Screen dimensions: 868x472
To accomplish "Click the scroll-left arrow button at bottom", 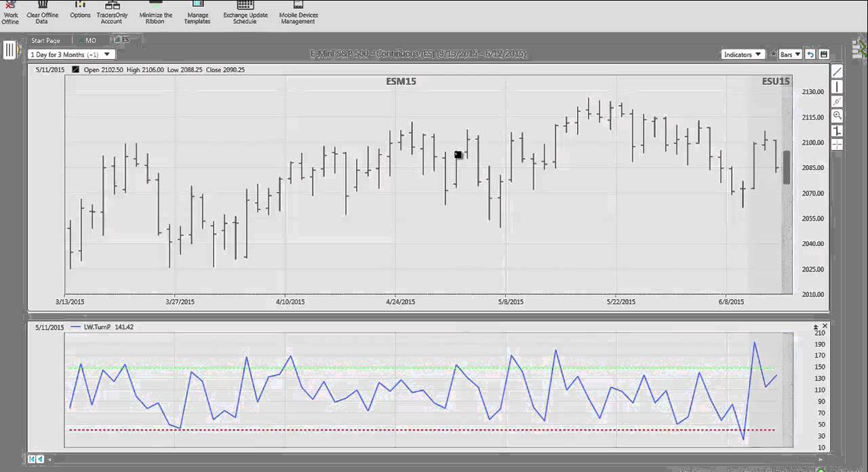I will click(40, 459).
